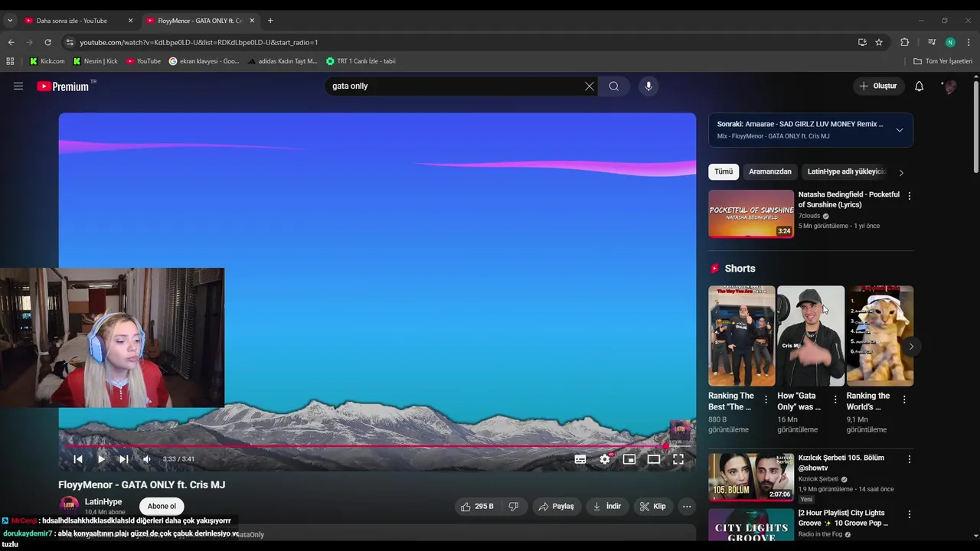
Task: Open the How Gata Only was short
Action: coord(811,336)
